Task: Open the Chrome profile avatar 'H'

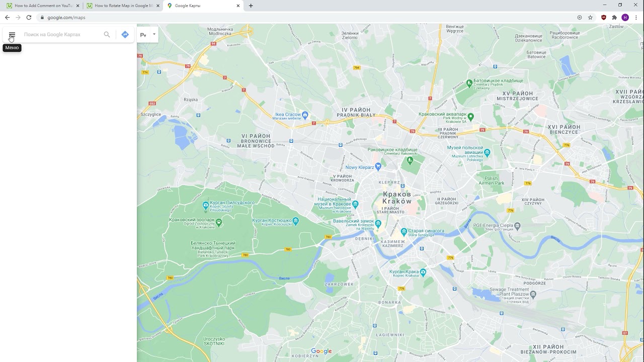Action: 625,17
